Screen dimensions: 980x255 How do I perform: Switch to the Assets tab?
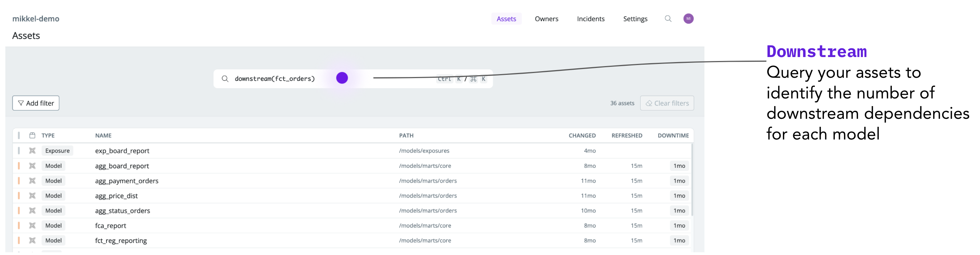pos(506,19)
